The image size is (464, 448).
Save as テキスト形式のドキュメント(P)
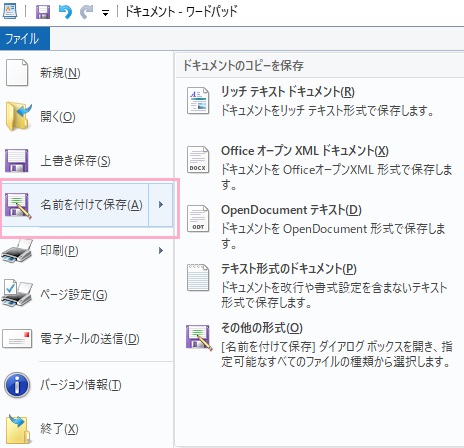pos(289,269)
